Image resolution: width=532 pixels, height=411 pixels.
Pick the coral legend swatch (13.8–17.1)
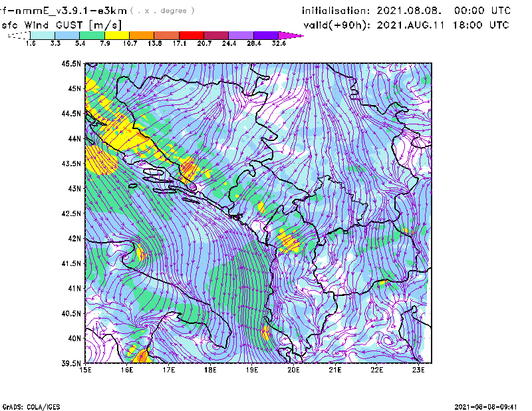(x=167, y=35)
